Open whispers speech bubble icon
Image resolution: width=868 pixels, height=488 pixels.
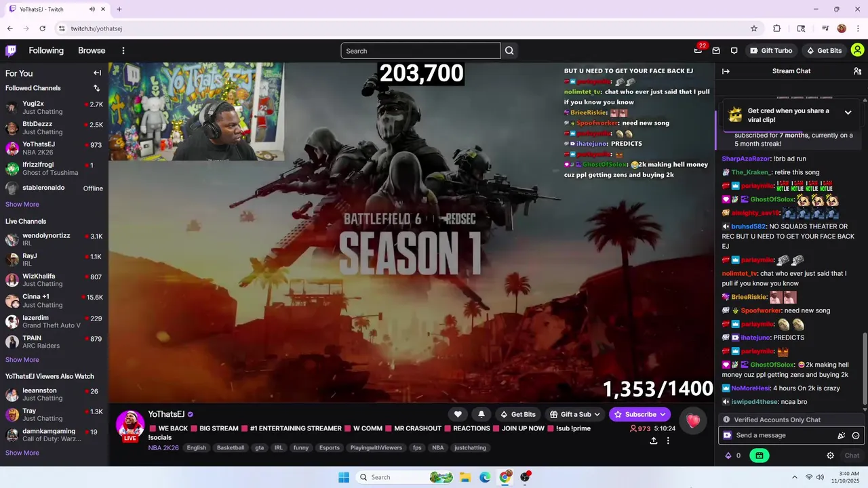pos(734,51)
